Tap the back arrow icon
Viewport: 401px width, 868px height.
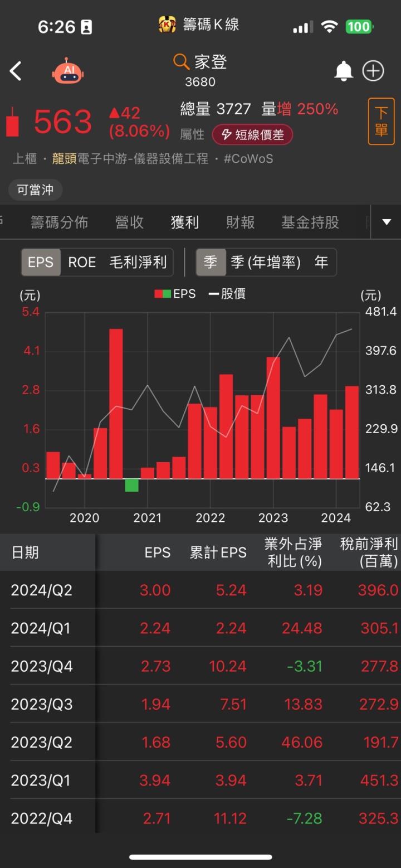[x=16, y=71]
